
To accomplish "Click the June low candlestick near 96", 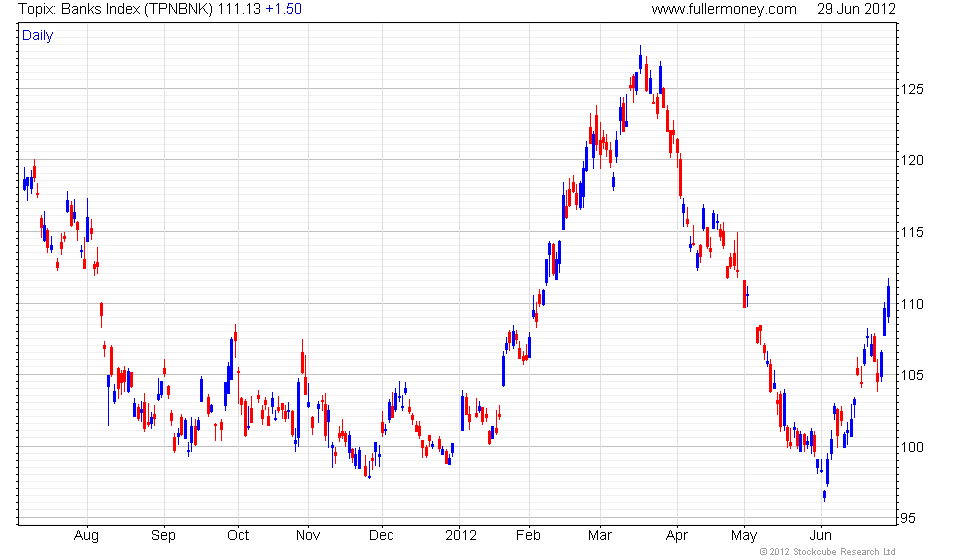I will pyautogui.click(x=824, y=495).
